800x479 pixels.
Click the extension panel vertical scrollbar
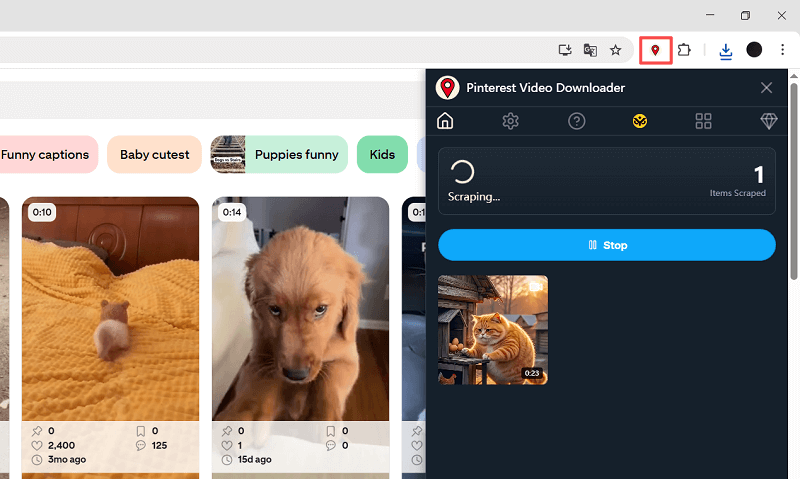pyautogui.click(x=793, y=181)
